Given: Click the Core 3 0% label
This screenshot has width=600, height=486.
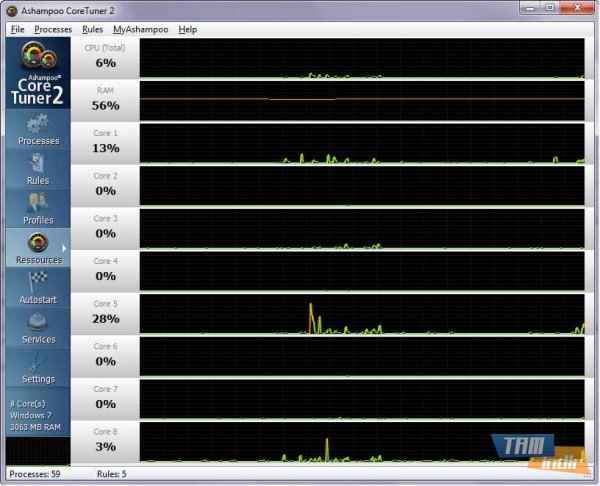Looking at the screenshot, I should click(x=105, y=228).
